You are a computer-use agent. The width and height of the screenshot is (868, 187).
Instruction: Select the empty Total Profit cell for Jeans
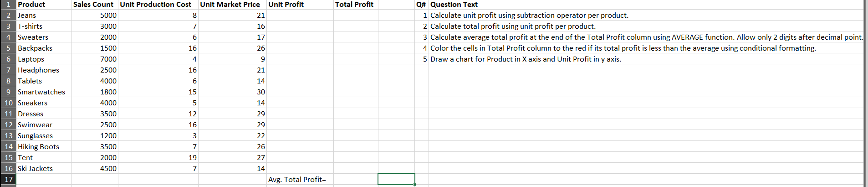tap(356, 15)
